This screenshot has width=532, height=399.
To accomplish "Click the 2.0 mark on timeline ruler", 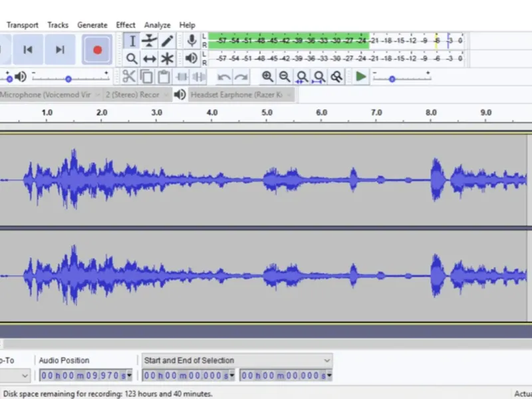I will point(102,113).
